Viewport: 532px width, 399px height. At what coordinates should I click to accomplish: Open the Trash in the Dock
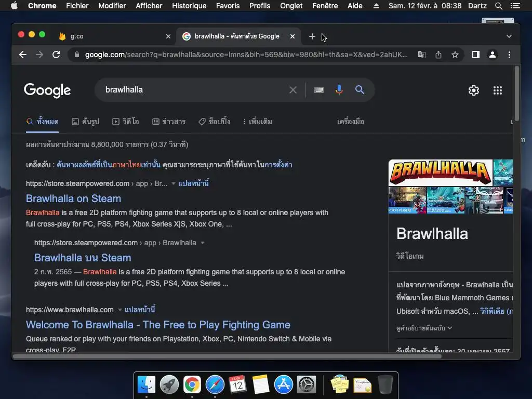[x=385, y=384]
